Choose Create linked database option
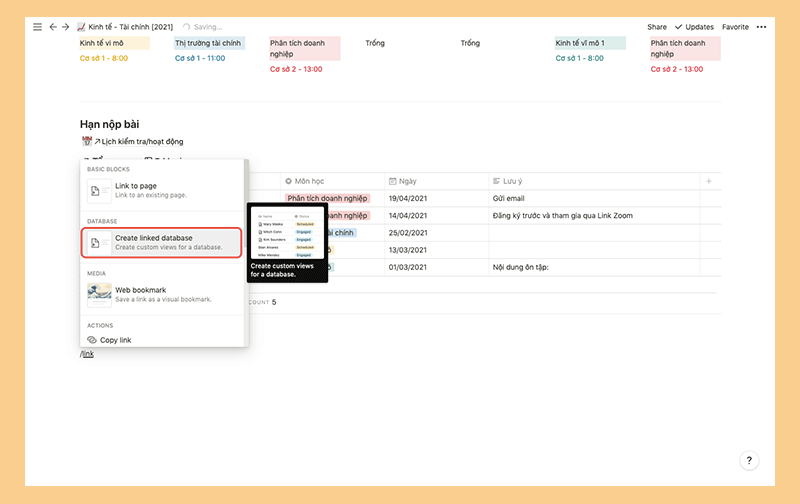800x504 pixels. [x=161, y=242]
